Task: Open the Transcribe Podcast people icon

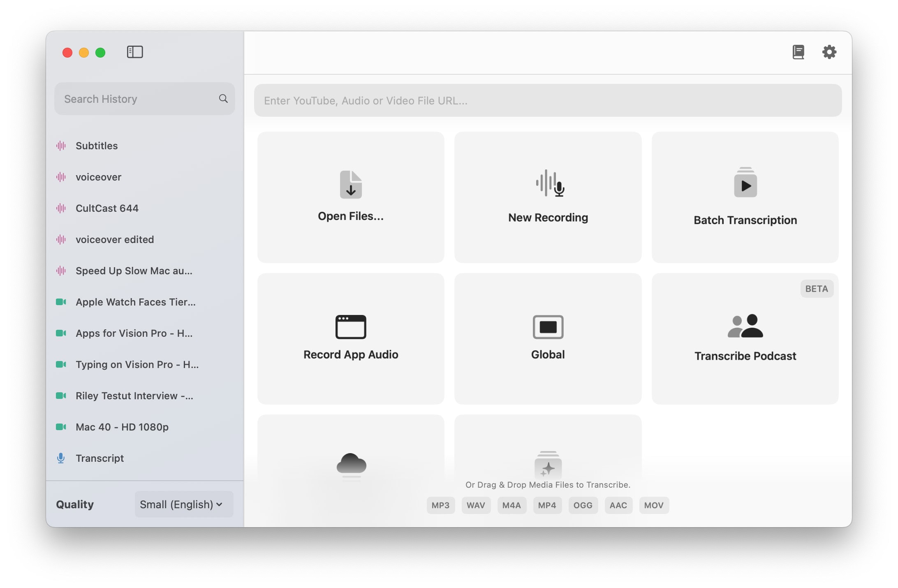Action: 745,326
